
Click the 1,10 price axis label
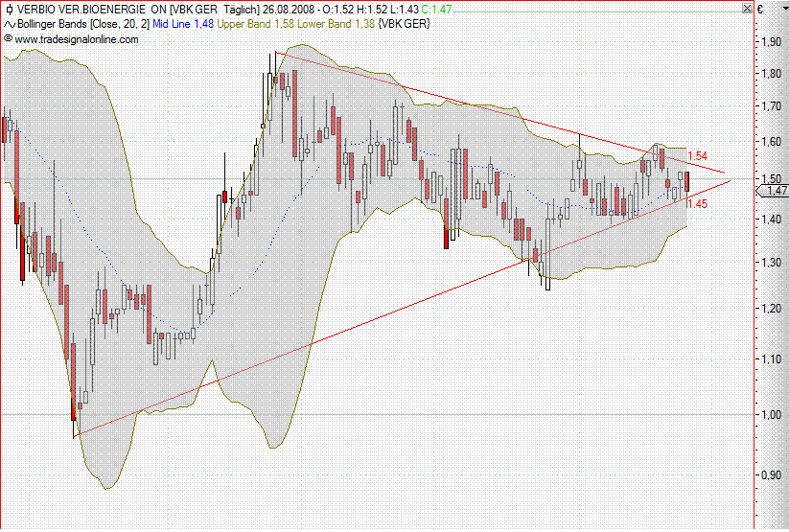pyautogui.click(x=771, y=359)
